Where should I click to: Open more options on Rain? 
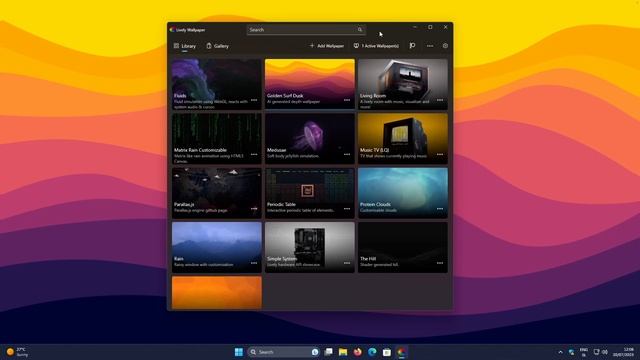point(254,263)
